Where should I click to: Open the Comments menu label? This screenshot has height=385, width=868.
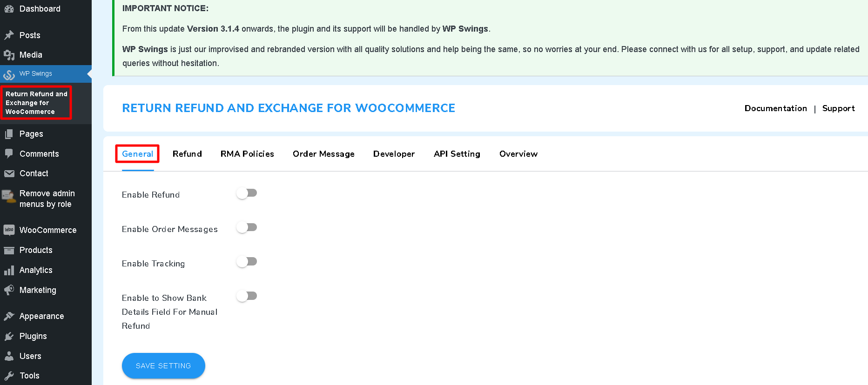pos(39,154)
